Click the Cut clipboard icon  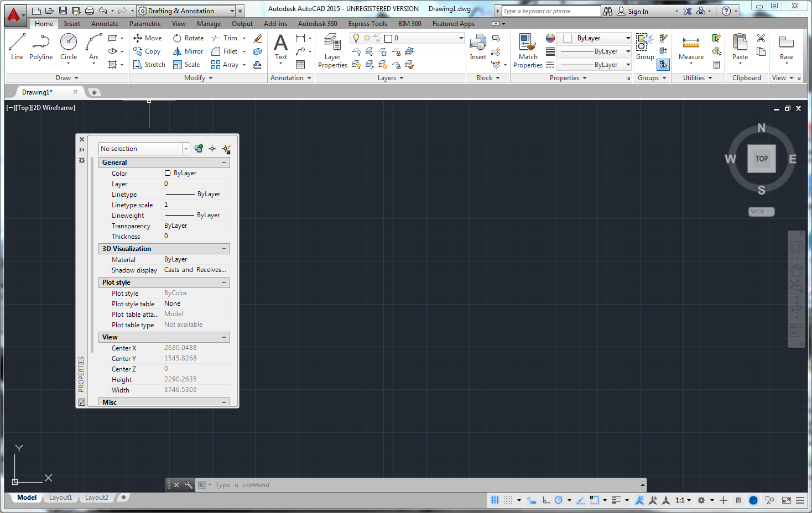(x=761, y=38)
